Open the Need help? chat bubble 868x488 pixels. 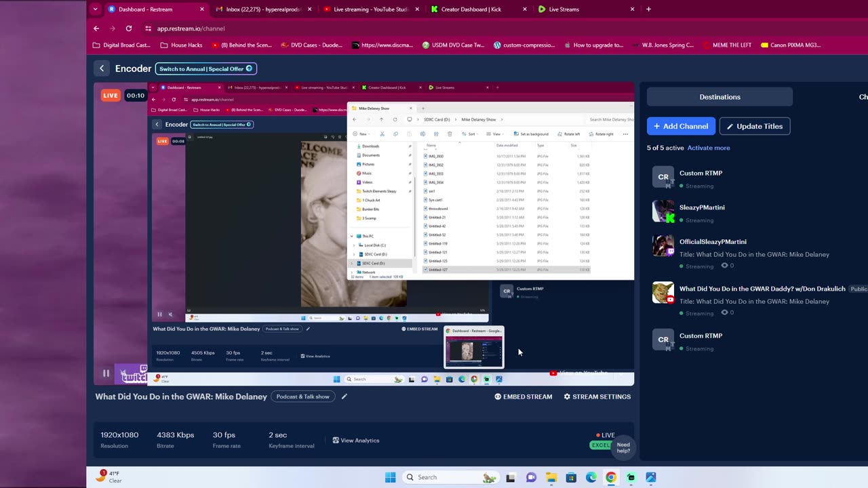(623, 448)
